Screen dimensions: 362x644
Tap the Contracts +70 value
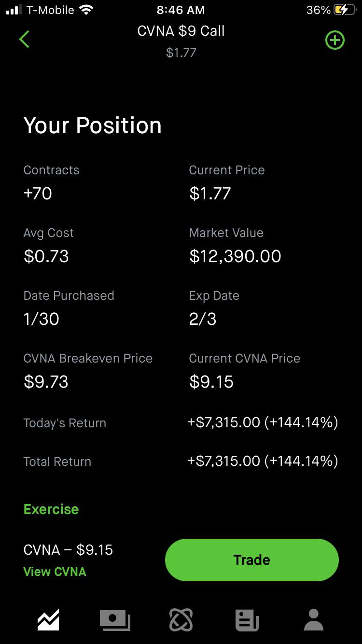coord(38,194)
